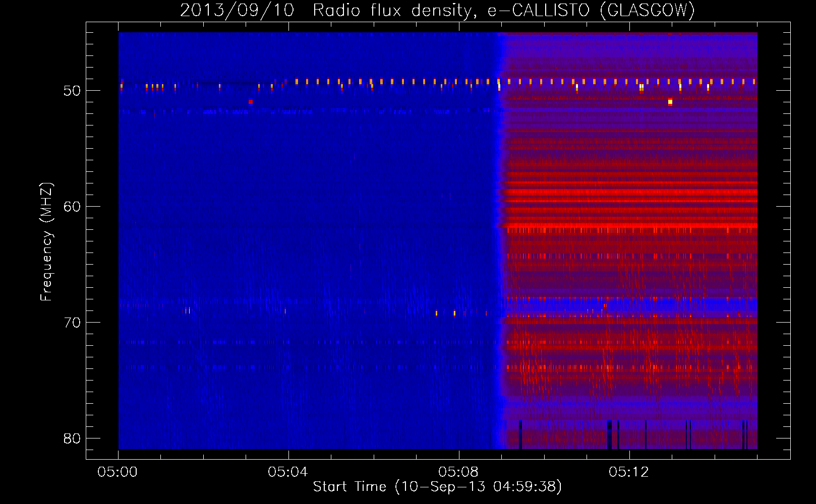This screenshot has height=504, width=816.
Task: Click the plot title "2013/09/10 Radio flux density, e-CALLISTO (GLASGOW)"
Action: tap(438, 10)
